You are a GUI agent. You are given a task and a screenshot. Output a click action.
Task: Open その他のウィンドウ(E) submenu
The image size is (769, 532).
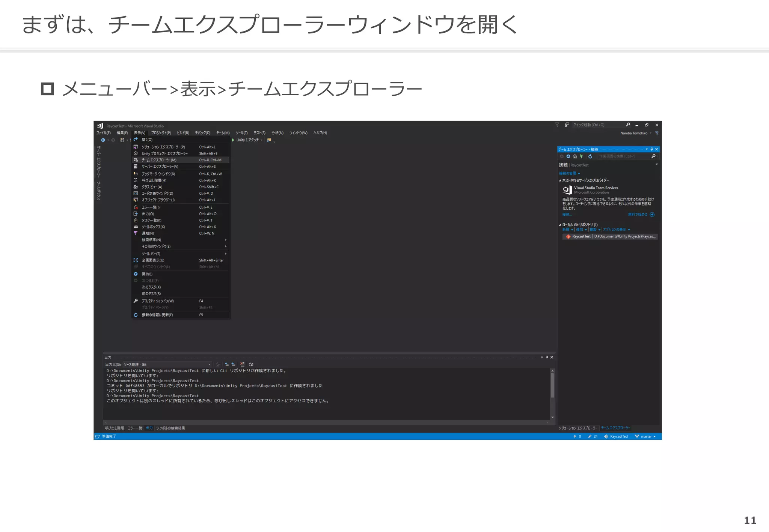click(x=181, y=246)
